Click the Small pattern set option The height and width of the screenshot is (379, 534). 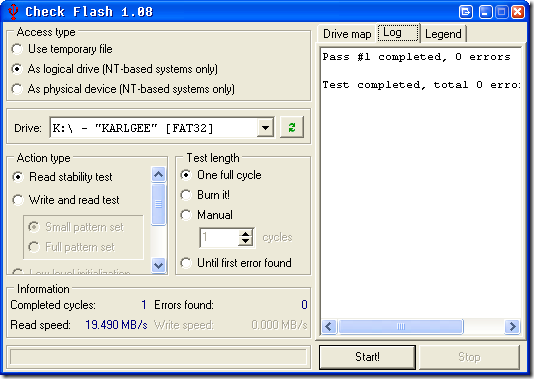click(x=76, y=227)
